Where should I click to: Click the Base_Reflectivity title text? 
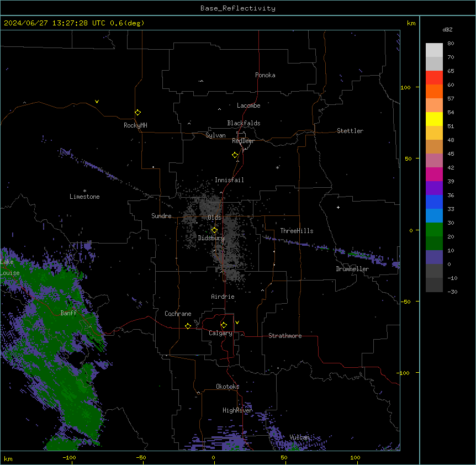click(238, 8)
